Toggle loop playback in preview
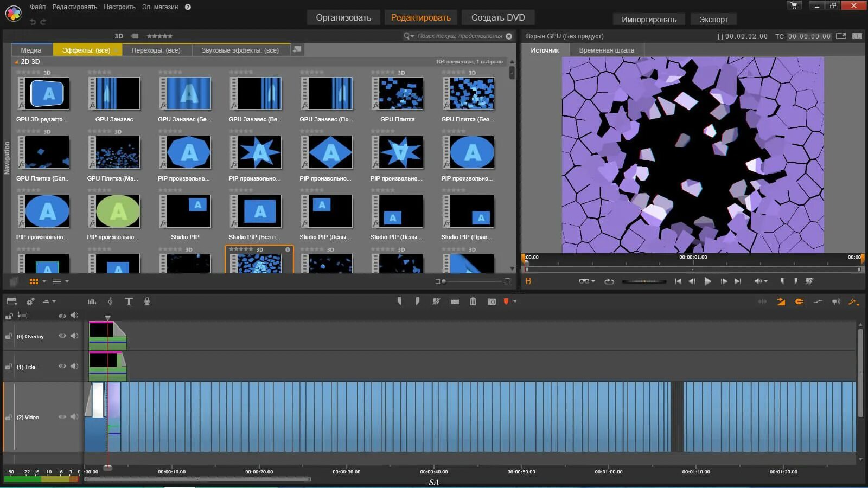This screenshot has height=488, width=868. click(609, 281)
